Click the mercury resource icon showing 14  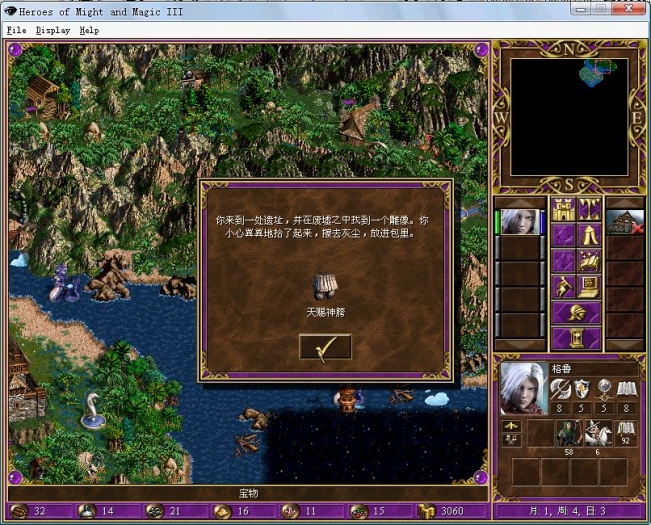(x=87, y=511)
